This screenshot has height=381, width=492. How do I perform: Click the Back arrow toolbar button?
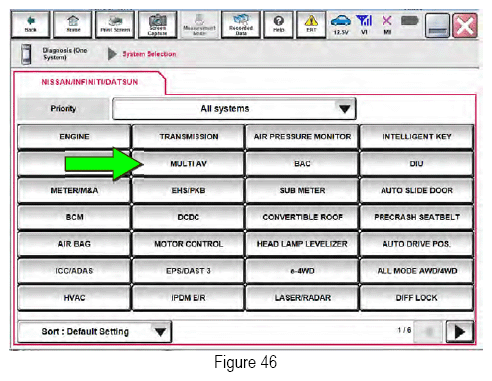click(30, 24)
